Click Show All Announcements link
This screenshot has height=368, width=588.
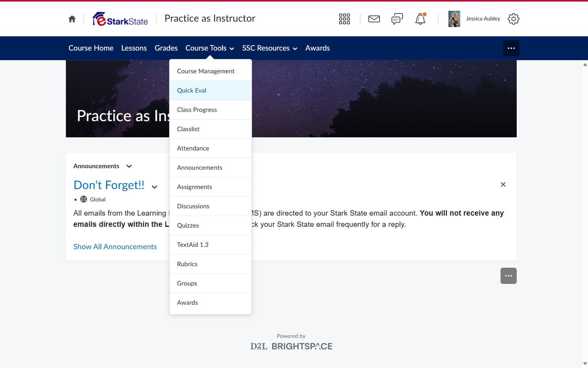pyautogui.click(x=115, y=247)
